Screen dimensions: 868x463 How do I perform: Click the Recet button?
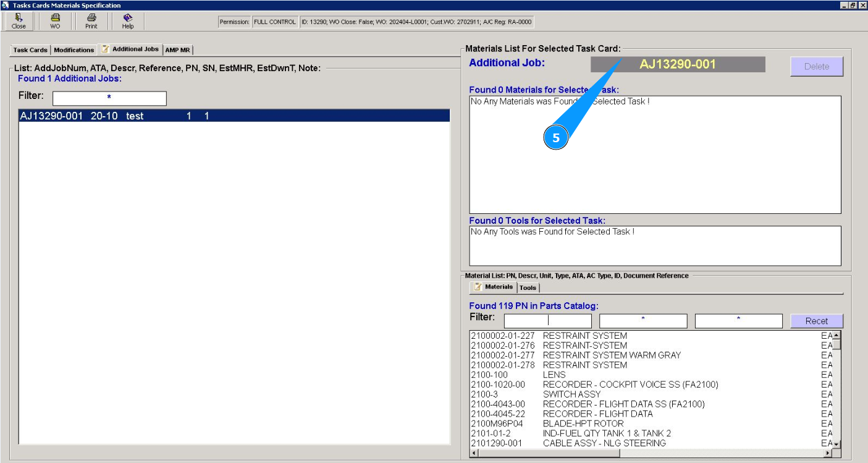(x=817, y=321)
